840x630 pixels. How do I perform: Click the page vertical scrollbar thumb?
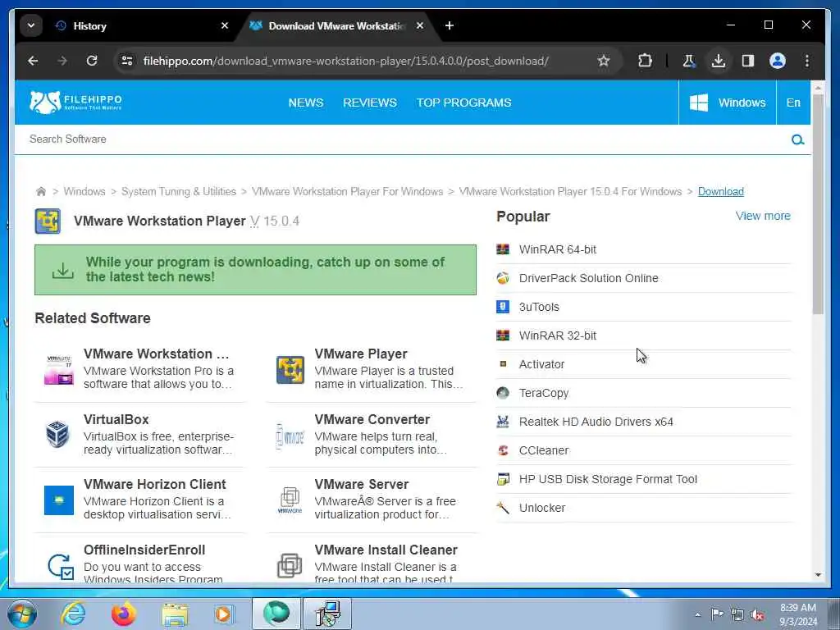(818, 203)
